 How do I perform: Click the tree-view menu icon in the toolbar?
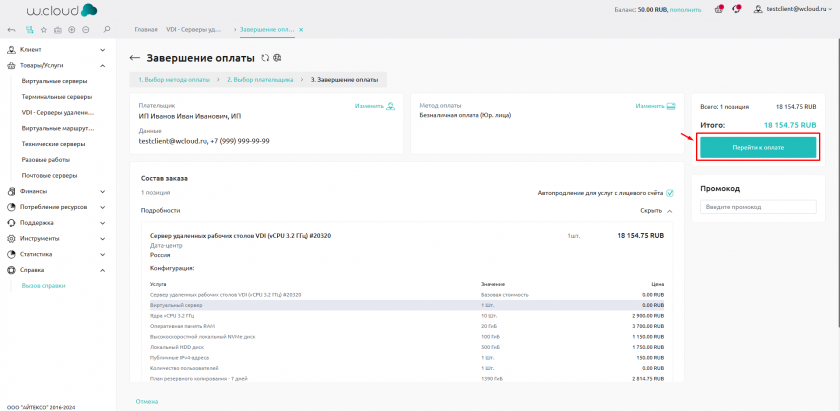tap(27, 30)
